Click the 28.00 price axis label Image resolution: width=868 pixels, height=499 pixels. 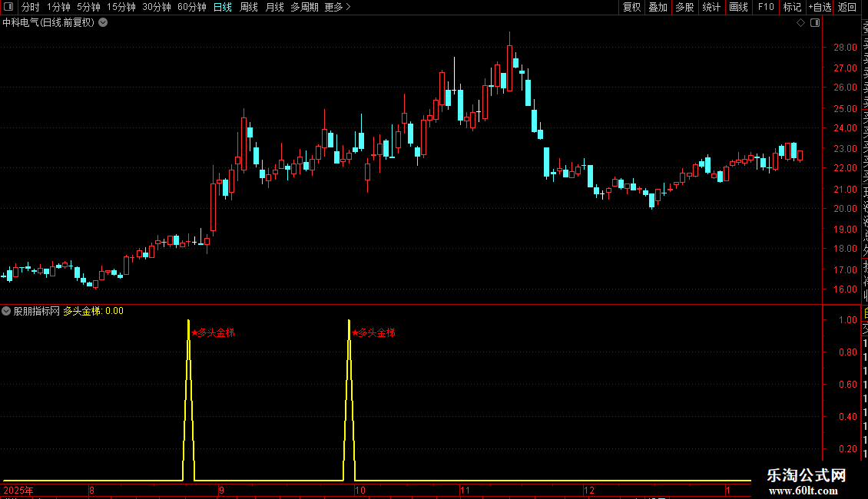click(845, 48)
